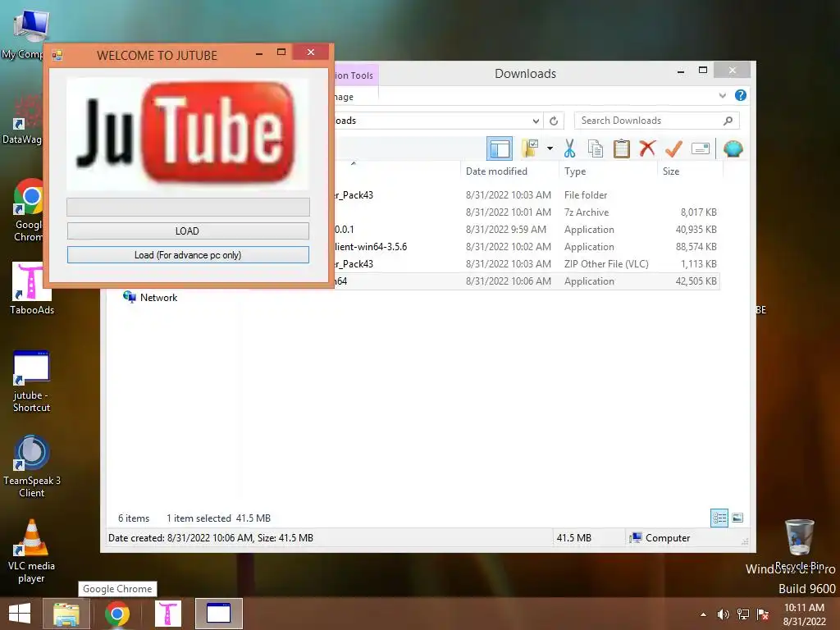Open the address bar history dropdown

[535, 121]
